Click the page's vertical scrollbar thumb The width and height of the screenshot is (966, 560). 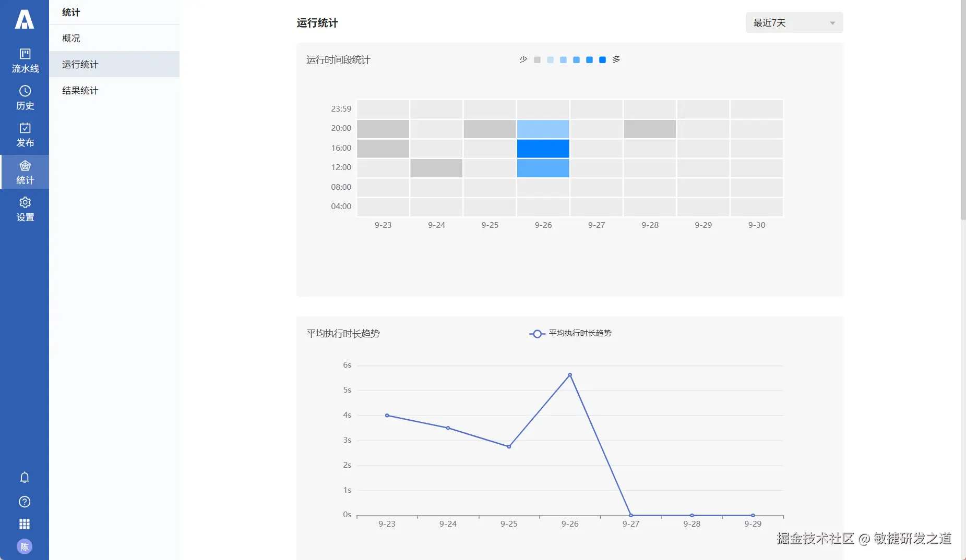point(963,109)
